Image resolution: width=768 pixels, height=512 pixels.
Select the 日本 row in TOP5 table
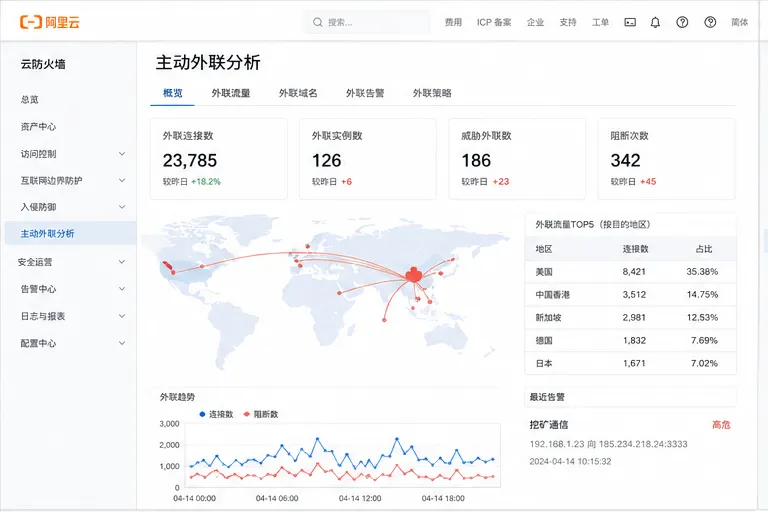[x=630, y=364]
